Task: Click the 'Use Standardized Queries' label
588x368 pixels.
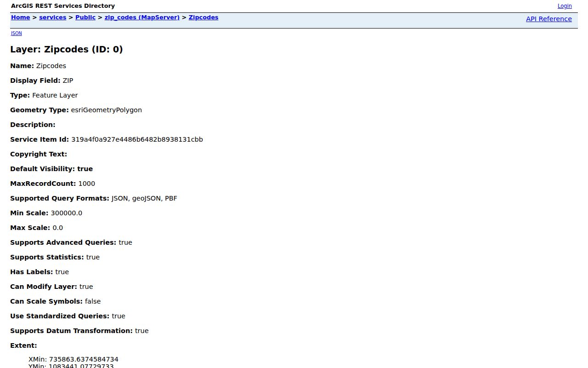Action: (x=60, y=316)
